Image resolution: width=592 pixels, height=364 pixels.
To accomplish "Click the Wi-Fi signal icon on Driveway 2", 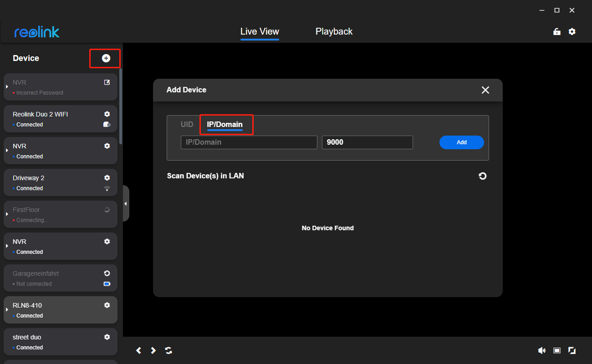I will (107, 188).
